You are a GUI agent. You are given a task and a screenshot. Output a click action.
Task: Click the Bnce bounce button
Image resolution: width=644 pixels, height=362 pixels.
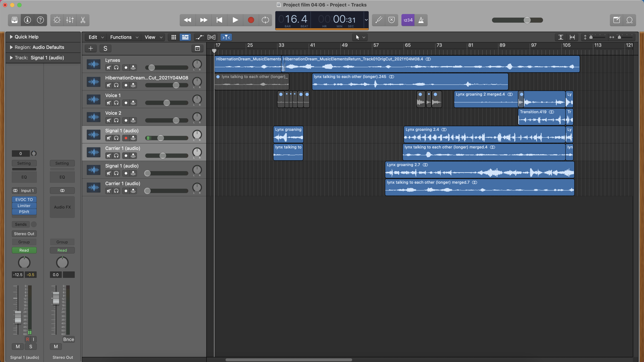coord(69,339)
